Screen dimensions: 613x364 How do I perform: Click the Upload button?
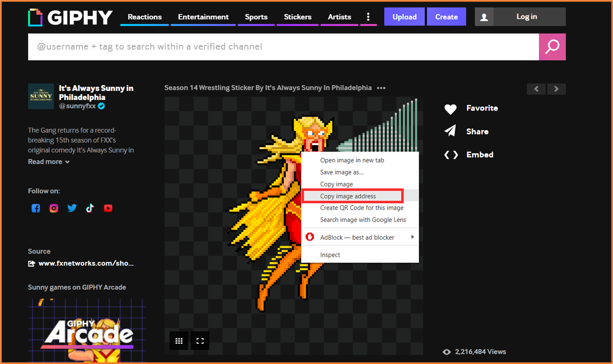404,17
